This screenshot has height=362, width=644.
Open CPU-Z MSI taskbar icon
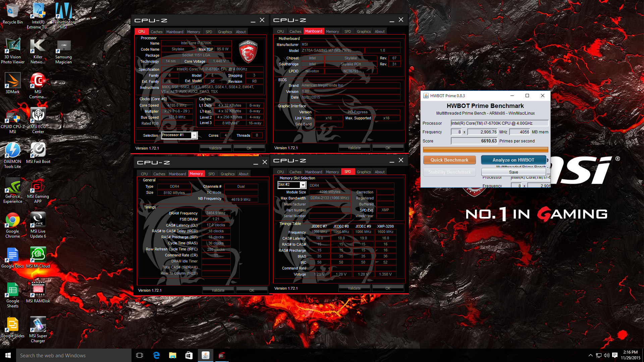(221, 355)
